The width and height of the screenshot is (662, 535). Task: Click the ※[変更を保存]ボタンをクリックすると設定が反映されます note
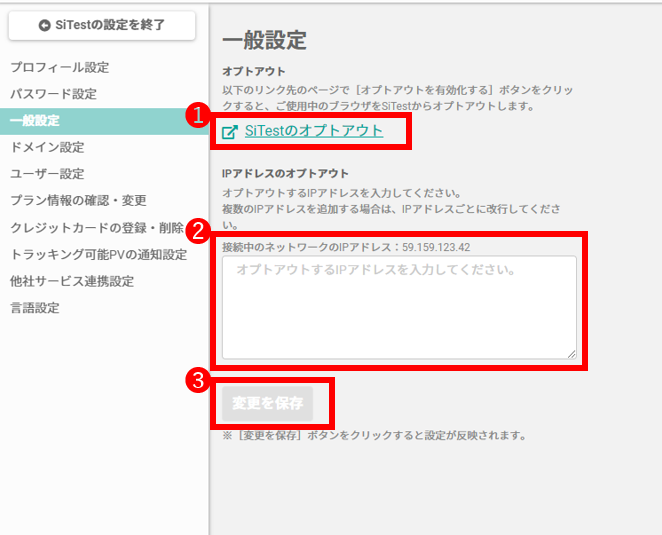coord(374,435)
